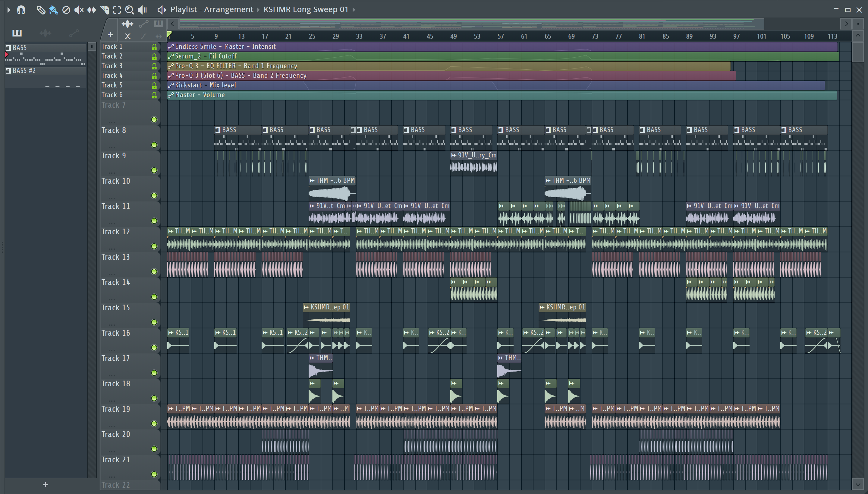Viewport: 868px width, 494px height.
Task: Select the Zoom magnifier tool
Action: pos(129,10)
